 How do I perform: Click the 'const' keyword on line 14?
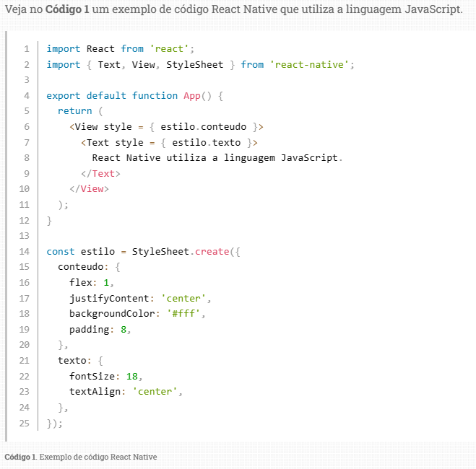[60, 251]
